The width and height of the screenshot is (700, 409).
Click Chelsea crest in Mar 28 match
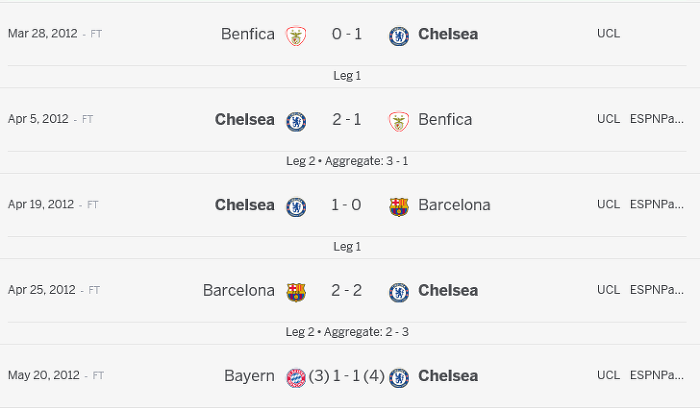[x=398, y=35]
